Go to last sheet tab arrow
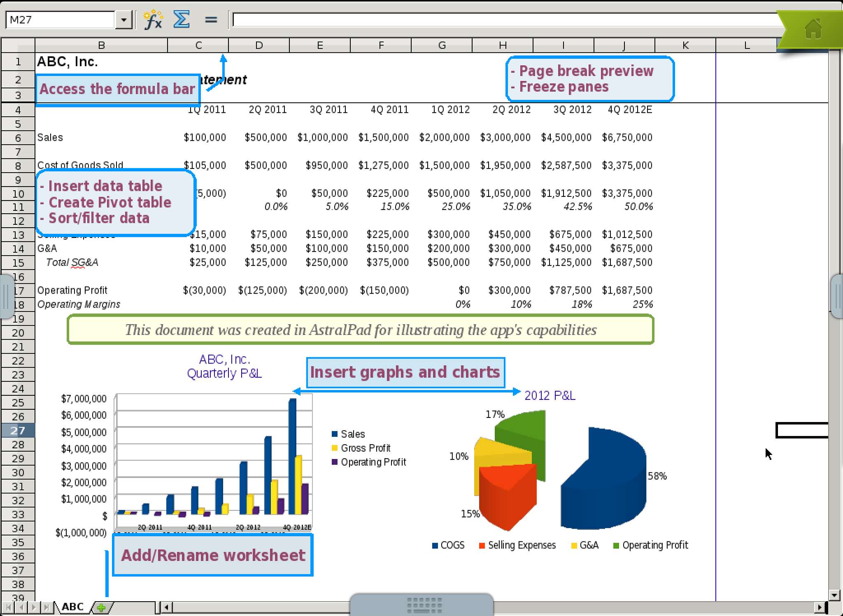The image size is (843, 616). pyautogui.click(x=47, y=607)
